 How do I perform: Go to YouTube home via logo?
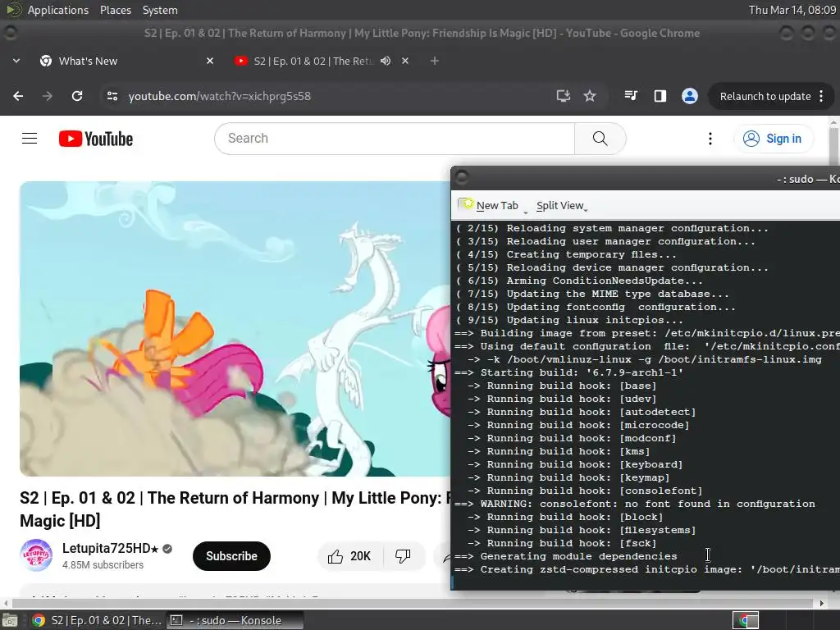click(96, 139)
